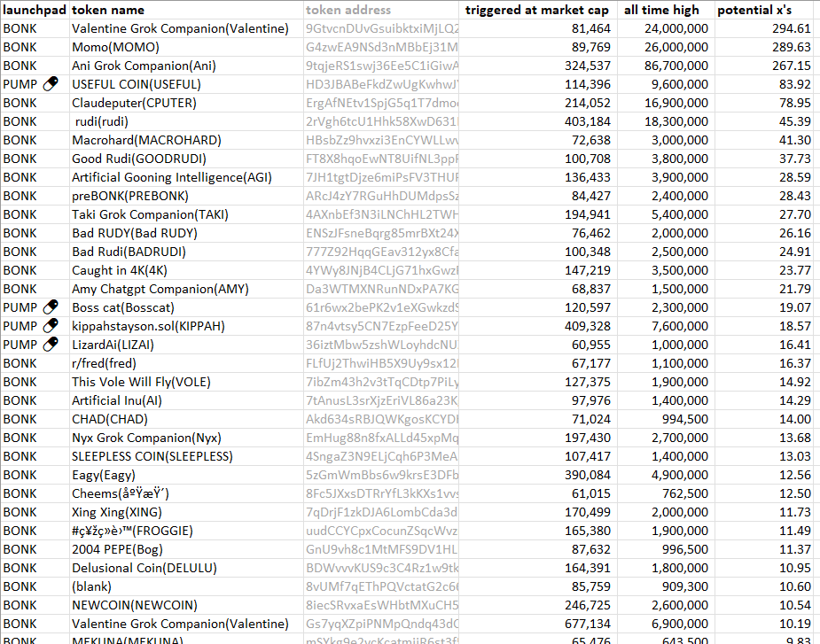The width and height of the screenshot is (820, 644).
Task: Select cell 'kippahstayson.sol(KIPPAH)'
Action: [186, 326]
